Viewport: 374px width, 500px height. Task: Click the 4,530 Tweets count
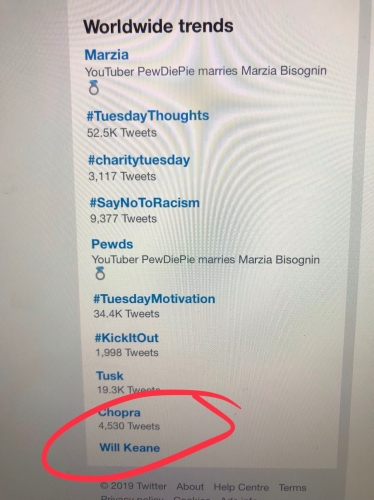(129, 426)
